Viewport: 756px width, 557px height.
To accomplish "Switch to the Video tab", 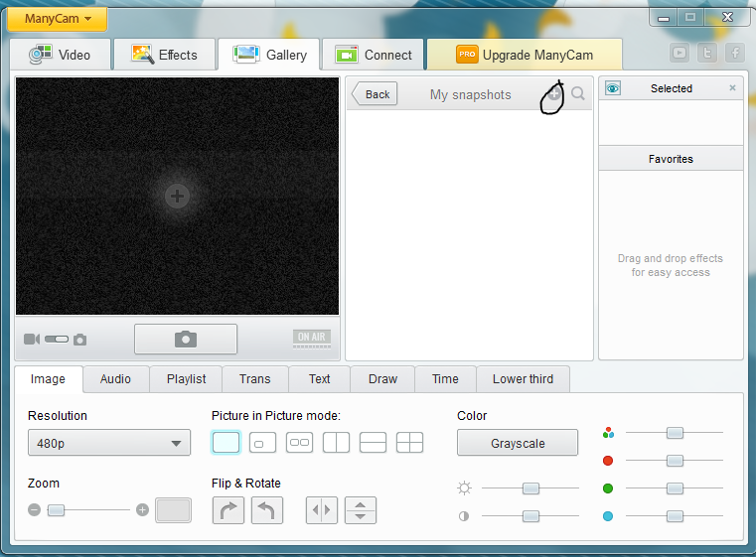I will (61, 55).
